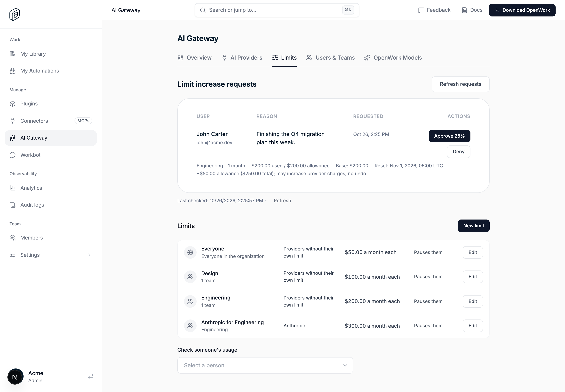This screenshot has height=392, width=565.
Task: Open Connectors plug icon in sidebar
Action: click(x=13, y=121)
